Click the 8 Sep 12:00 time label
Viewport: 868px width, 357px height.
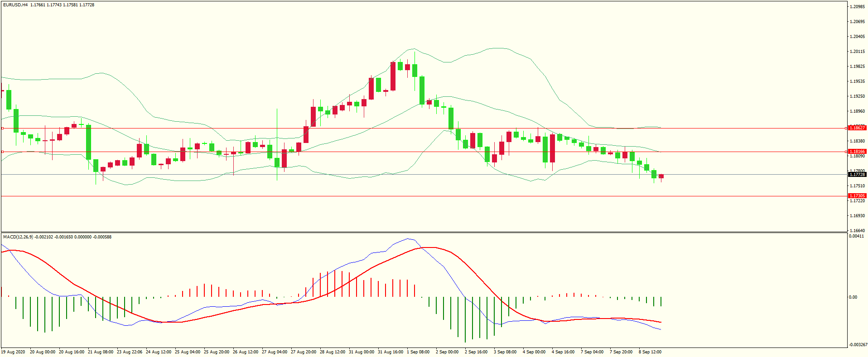650,352
